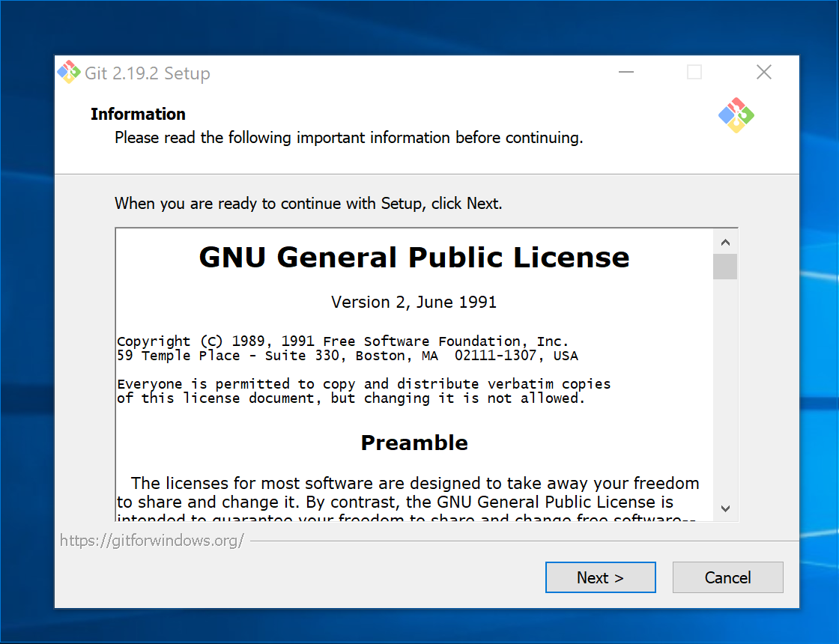Click the 'Information' header title
The image size is (839, 644).
[x=138, y=114]
